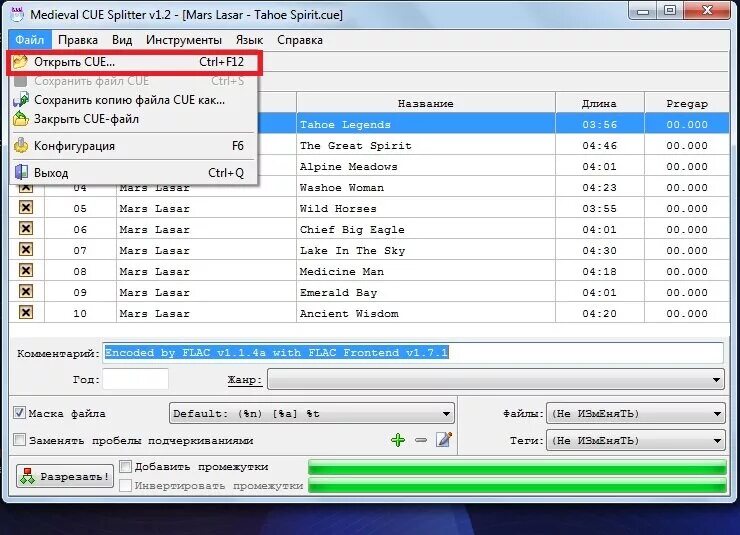
Task: Enable Добавить промежутки checkbox
Action: point(125,467)
